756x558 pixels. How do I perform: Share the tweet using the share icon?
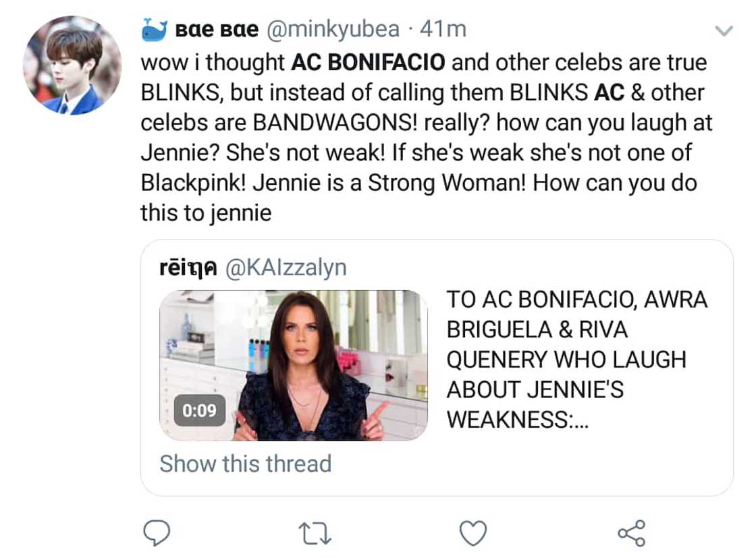[631, 533]
